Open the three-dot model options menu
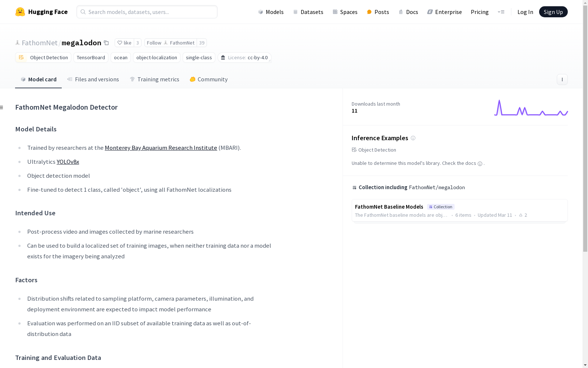The image size is (588, 368). pos(562,79)
